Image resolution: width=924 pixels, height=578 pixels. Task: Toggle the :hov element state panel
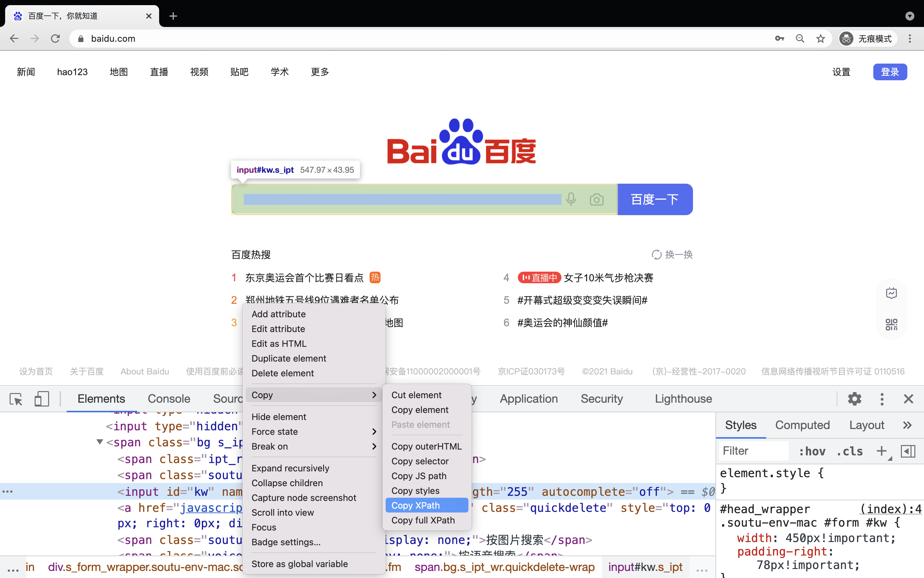point(812,451)
